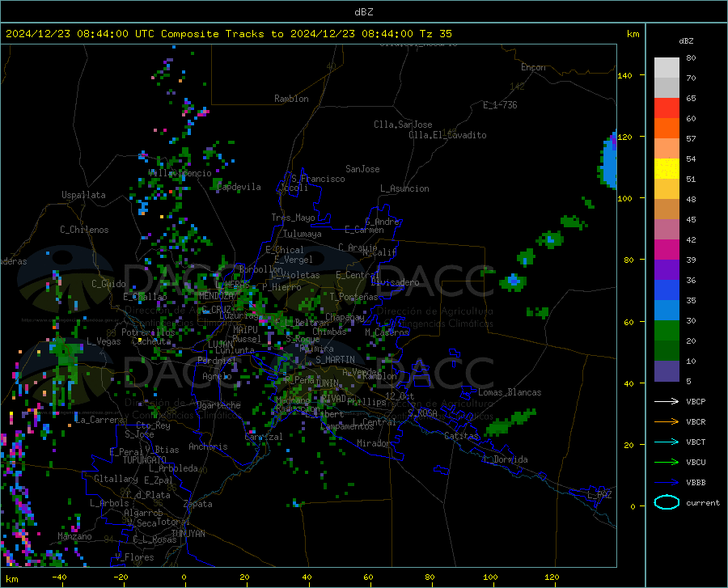
Task: Click the Capdevila label on map
Action: [x=239, y=187]
